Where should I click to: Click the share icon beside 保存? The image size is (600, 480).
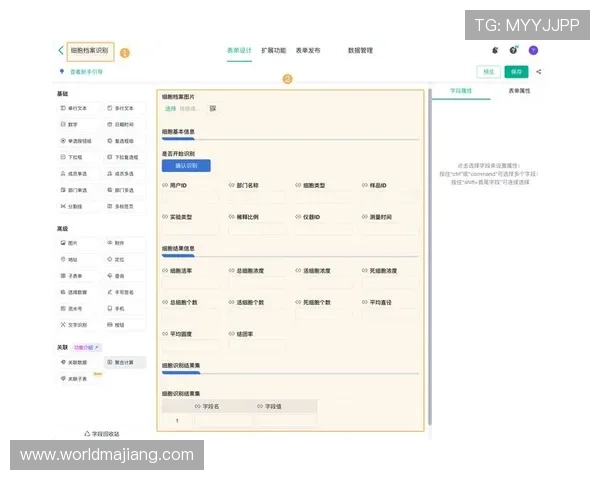click(x=538, y=72)
